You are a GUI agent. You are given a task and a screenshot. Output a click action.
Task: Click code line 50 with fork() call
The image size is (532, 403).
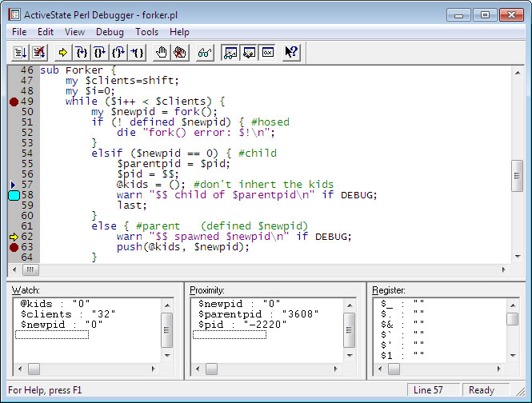154,112
